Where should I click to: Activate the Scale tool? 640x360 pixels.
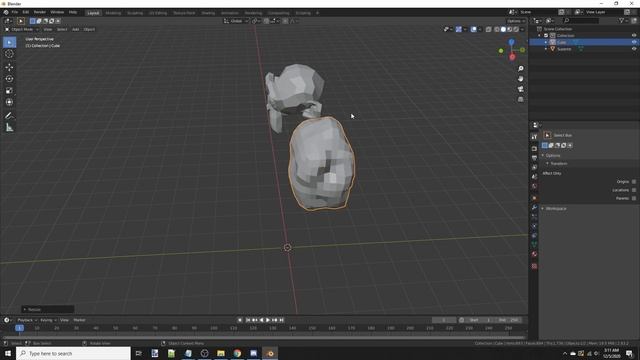tap(9, 91)
